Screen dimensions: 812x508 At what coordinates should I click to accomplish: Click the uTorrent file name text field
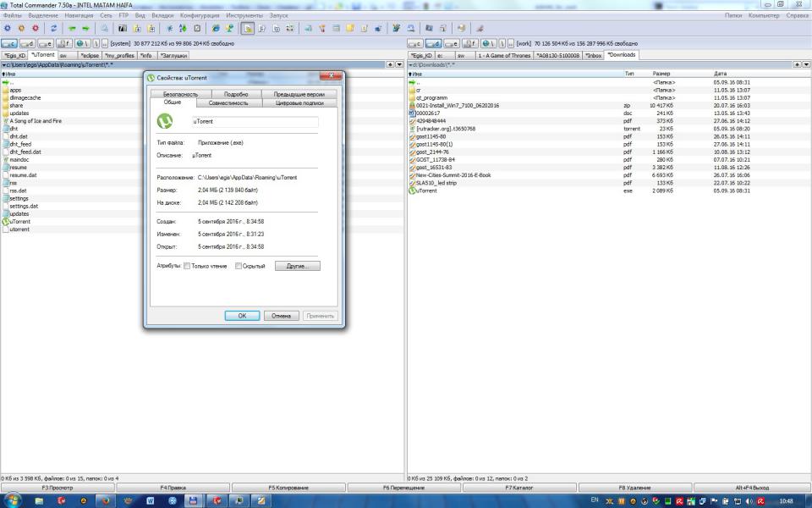tap(254, 122)
